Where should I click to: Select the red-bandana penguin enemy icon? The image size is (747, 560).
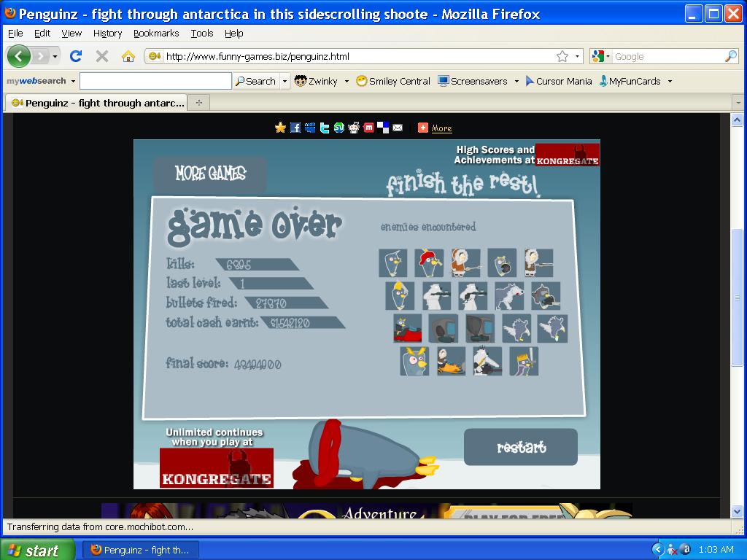[429, 262]
